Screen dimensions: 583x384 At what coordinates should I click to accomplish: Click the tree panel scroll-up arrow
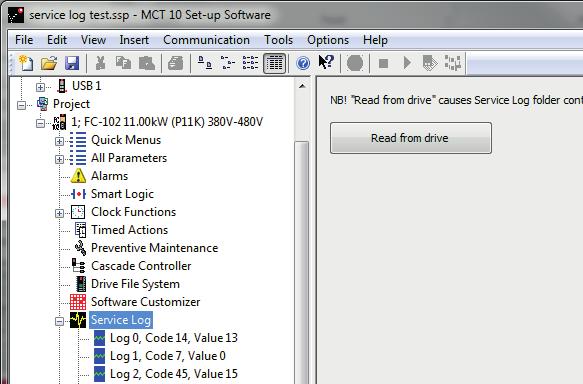tap(302, 86)
